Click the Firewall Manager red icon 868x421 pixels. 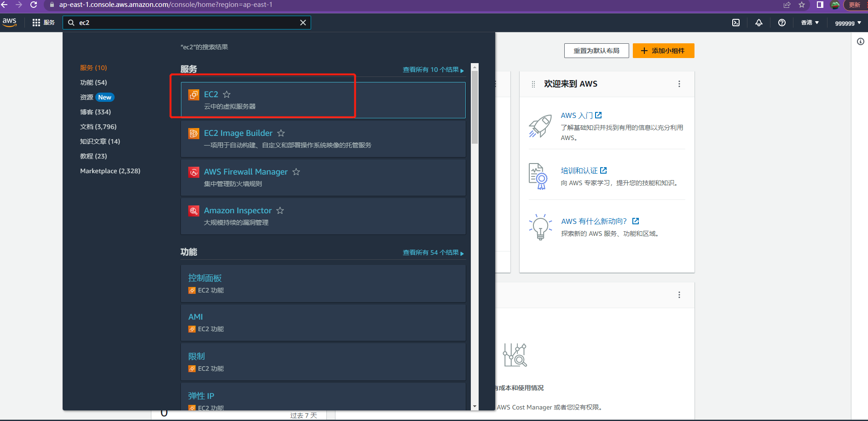(194, 172)
